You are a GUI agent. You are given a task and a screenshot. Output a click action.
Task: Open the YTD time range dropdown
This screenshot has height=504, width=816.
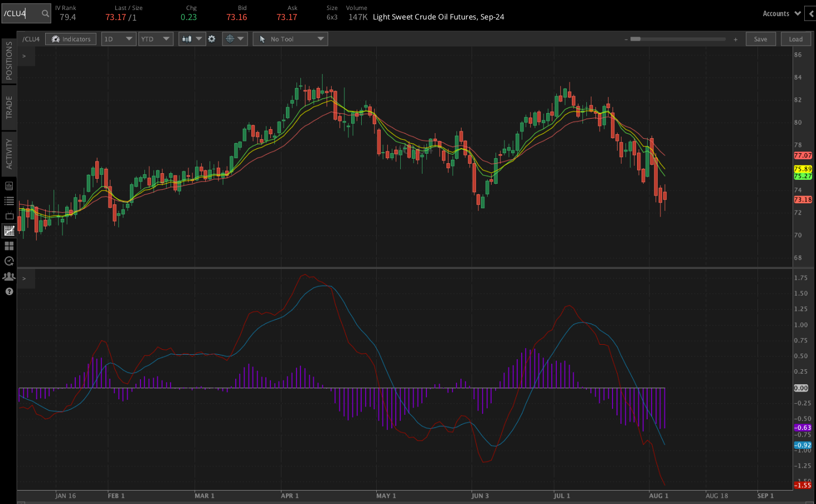(x=156, y=39)
